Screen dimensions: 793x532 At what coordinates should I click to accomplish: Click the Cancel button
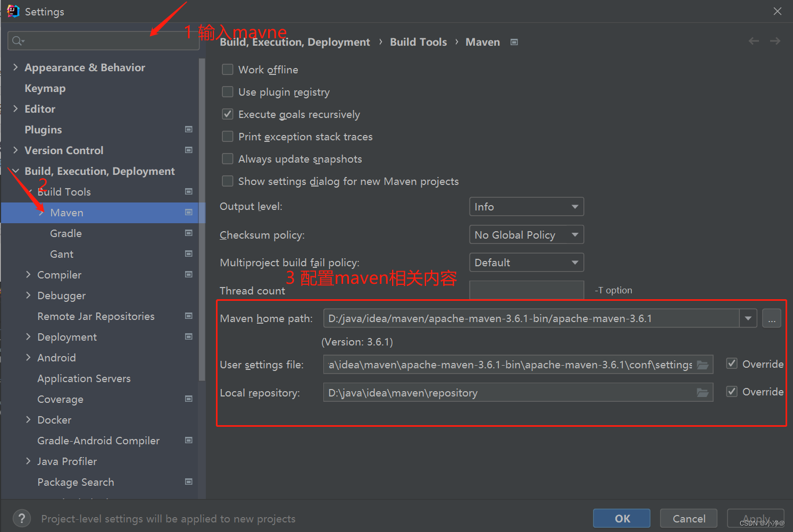(x=689, y=518)
